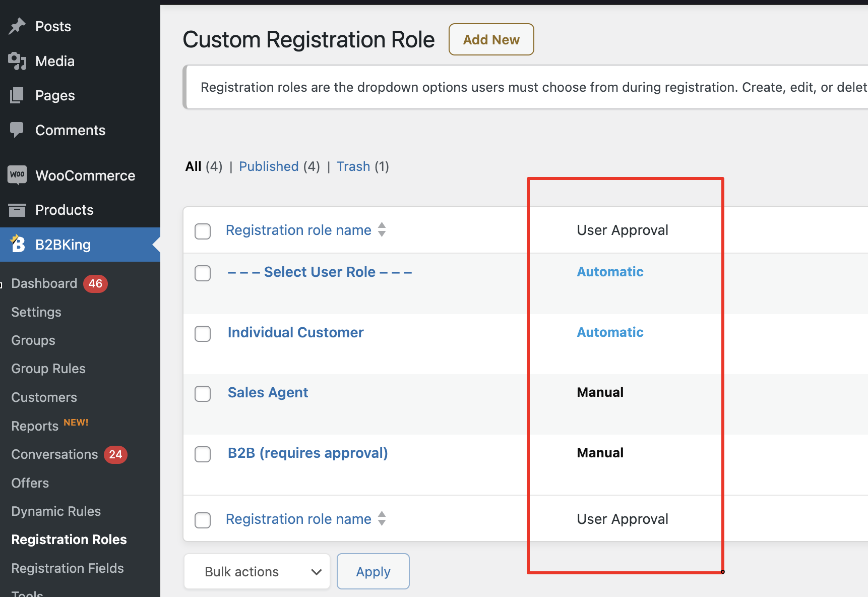Toggle select-all checkbox in table header
Image resolution: width=868 pixels, height=597 pixels.
click(203, 231)
